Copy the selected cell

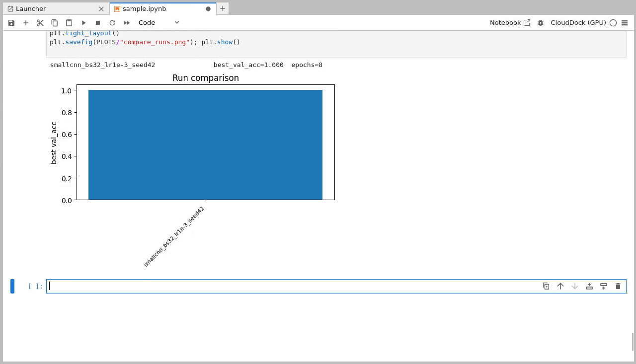pos(55,22)
